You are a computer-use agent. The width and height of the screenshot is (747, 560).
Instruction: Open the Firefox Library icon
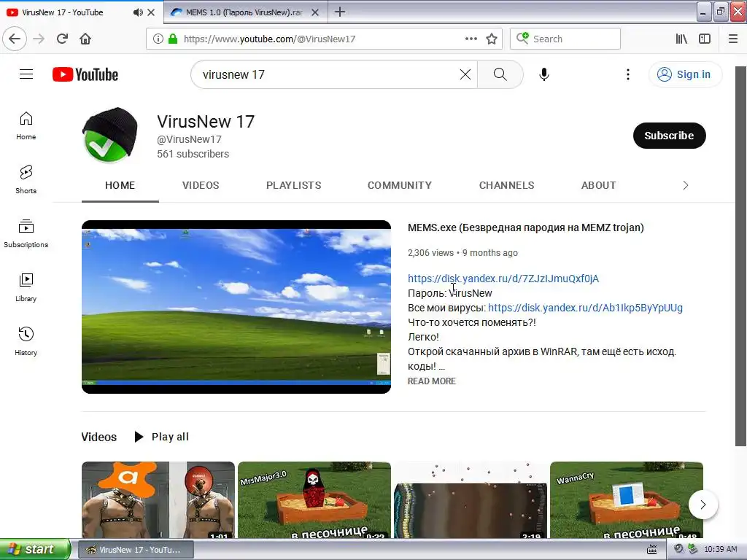click(682, 39)
